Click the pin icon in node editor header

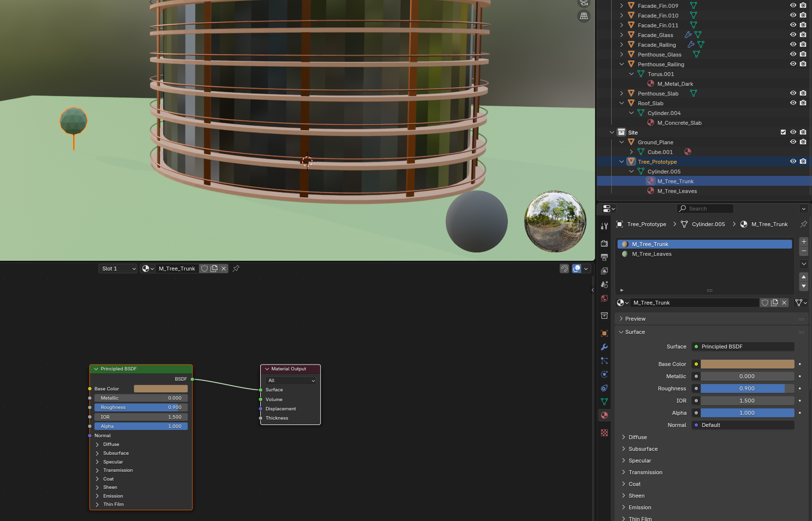click(x=236, y=269)
